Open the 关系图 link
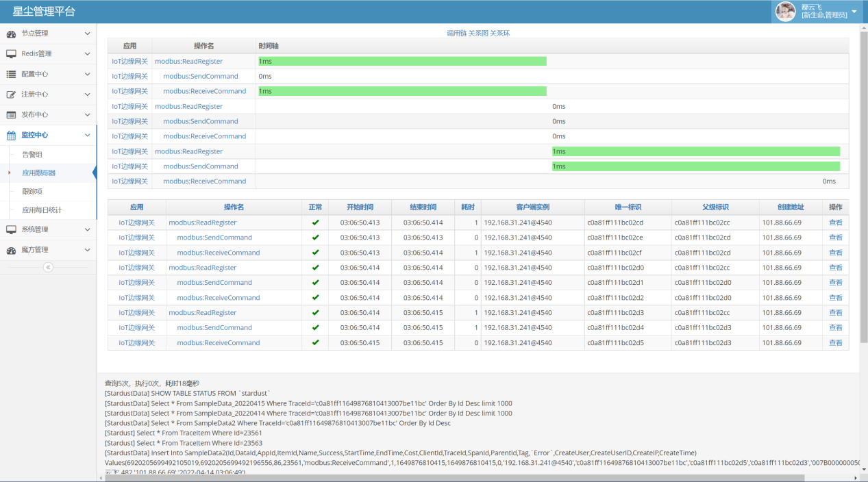 [x=478, y=33]
